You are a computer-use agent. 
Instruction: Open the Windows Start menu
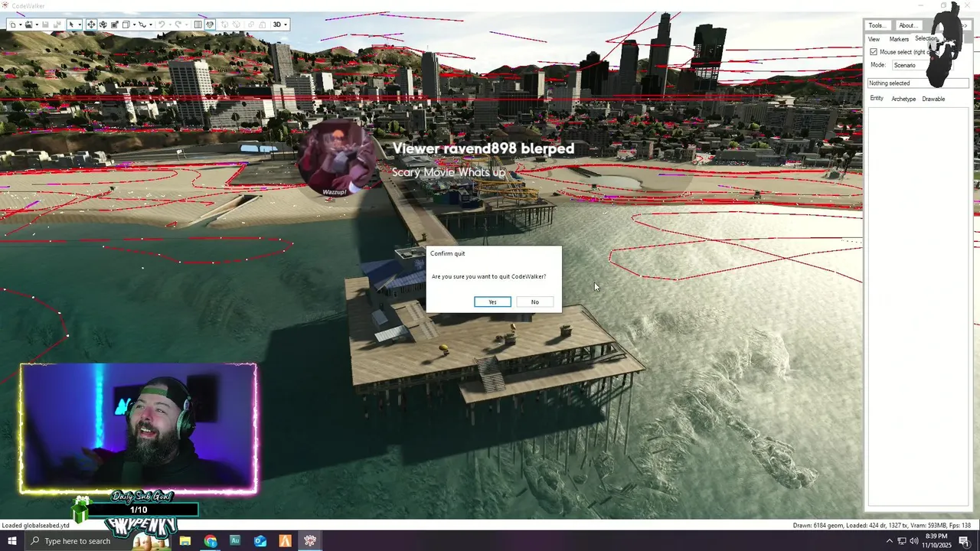click(x=11, y=541)
